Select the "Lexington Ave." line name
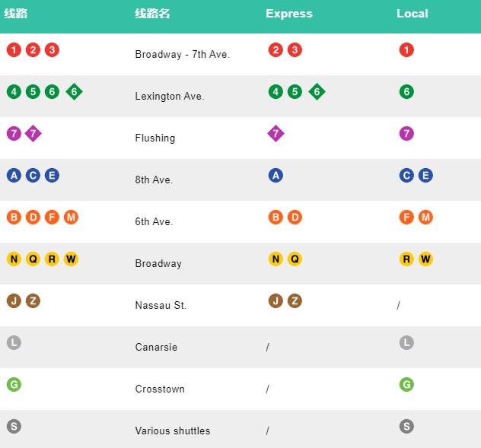 coord(170,97)
